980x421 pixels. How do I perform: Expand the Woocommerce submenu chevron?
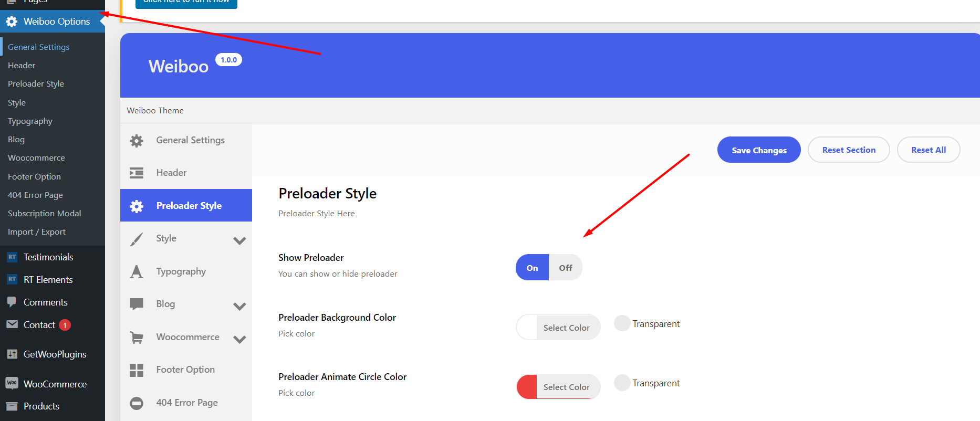[239, 340]
